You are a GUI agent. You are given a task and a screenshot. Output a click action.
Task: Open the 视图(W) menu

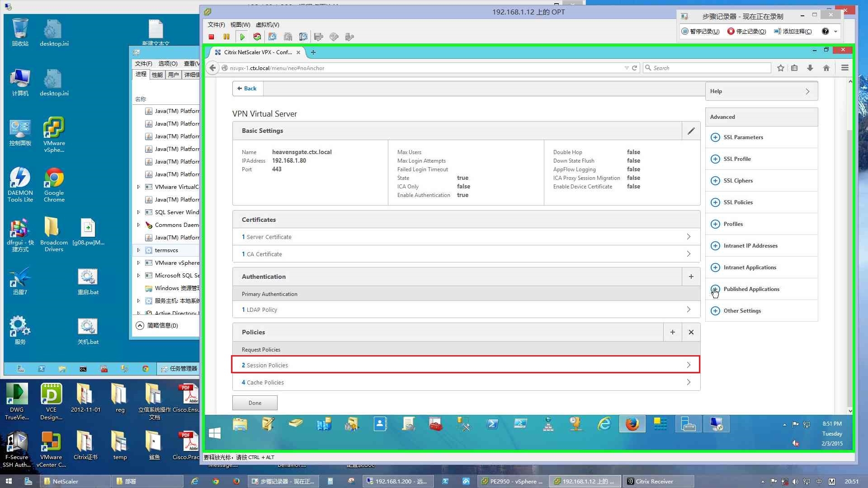click(x=240, y=25)
